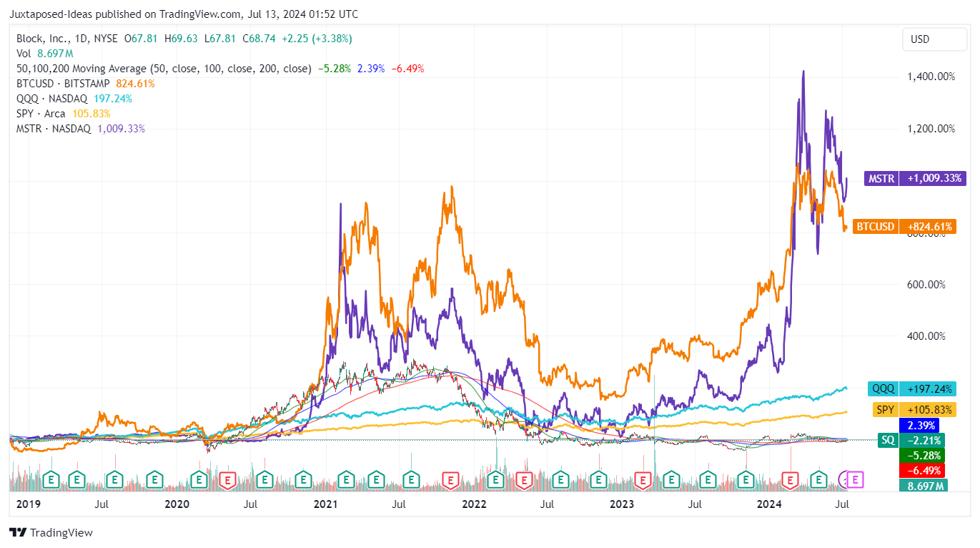Viewport: 980px width, 548px height.
Task: Click the TradingView logo at bottom left
Action: [x=51, y=532]
